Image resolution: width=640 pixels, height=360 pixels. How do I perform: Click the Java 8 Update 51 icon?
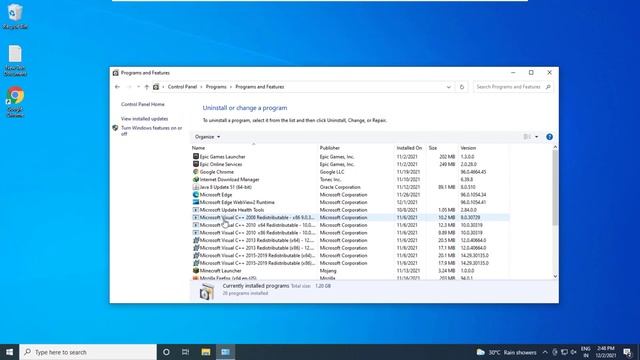click(x=196, y=187)
